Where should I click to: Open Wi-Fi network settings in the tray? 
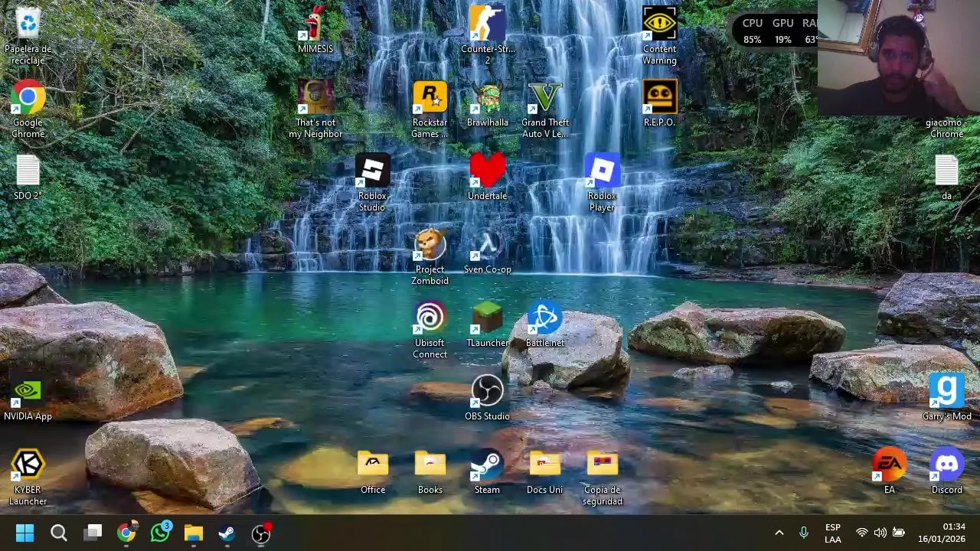coord(861,533)
